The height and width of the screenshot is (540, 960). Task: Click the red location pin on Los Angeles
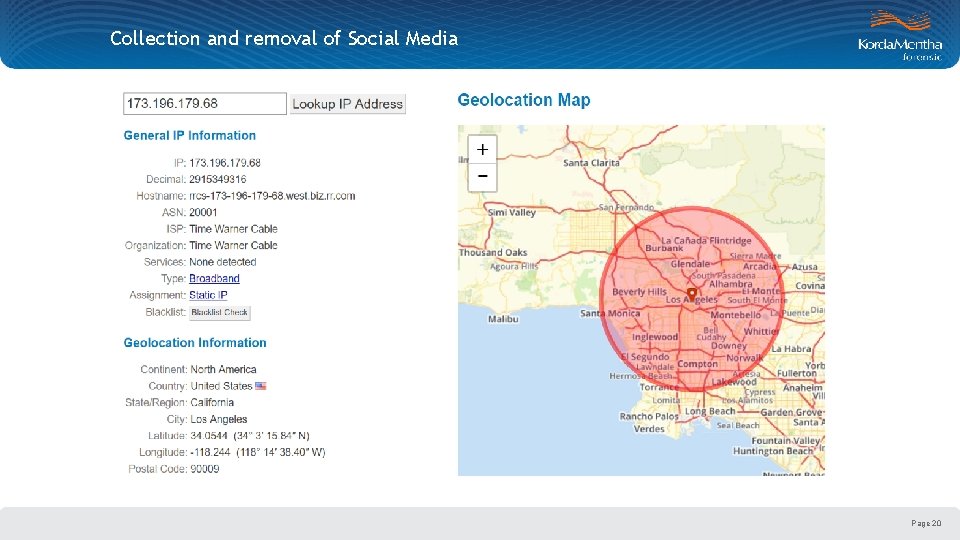(x=692, y=295)
